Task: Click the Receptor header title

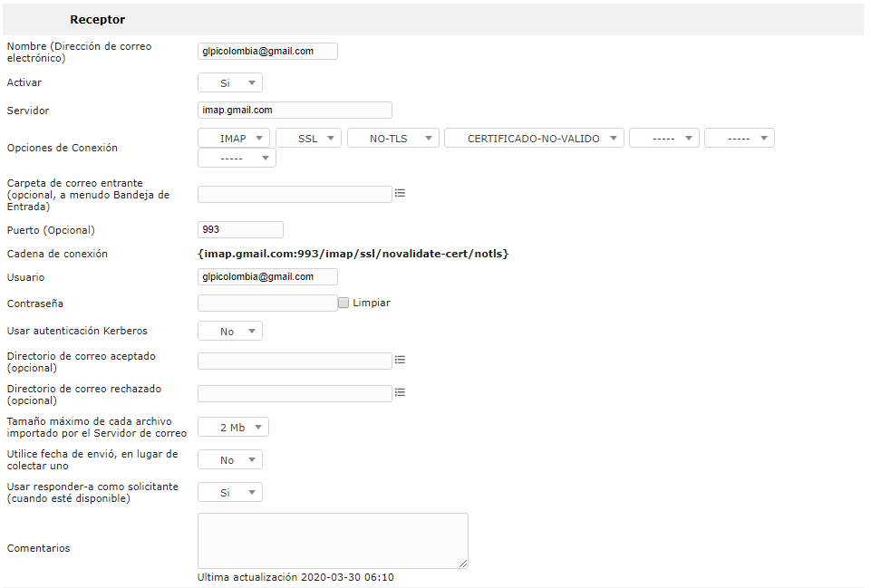Action: pos(97,19)
